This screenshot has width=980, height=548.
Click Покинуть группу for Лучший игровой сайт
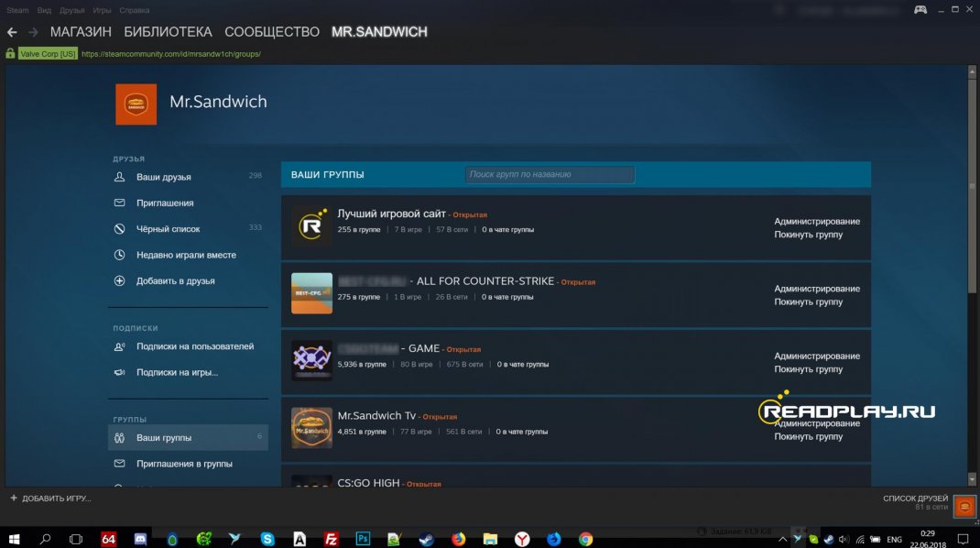click(808, 235)
